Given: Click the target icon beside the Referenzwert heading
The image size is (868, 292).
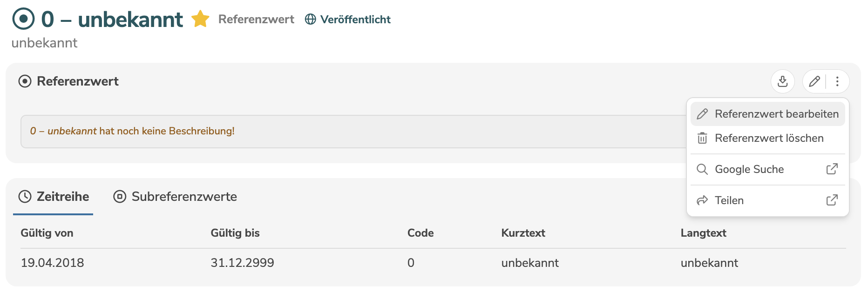Looking at the screenshot, I should pyautogui.click(x=25, y=81).
